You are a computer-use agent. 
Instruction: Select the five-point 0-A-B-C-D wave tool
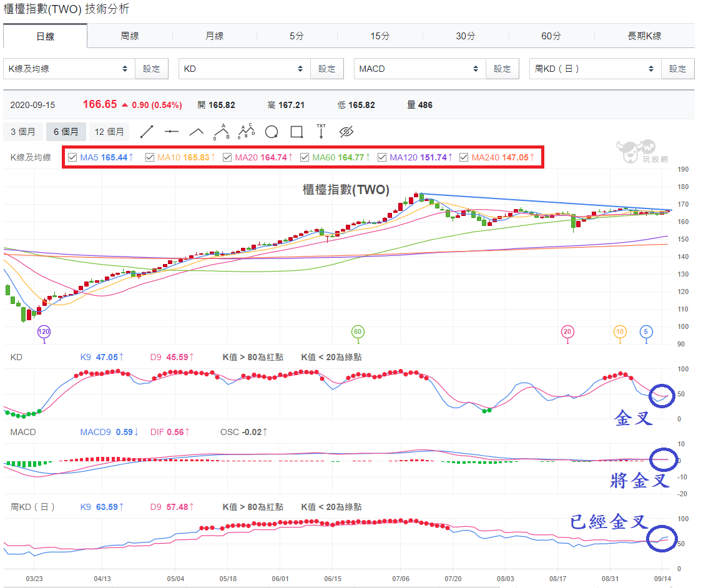pos(247,132)
